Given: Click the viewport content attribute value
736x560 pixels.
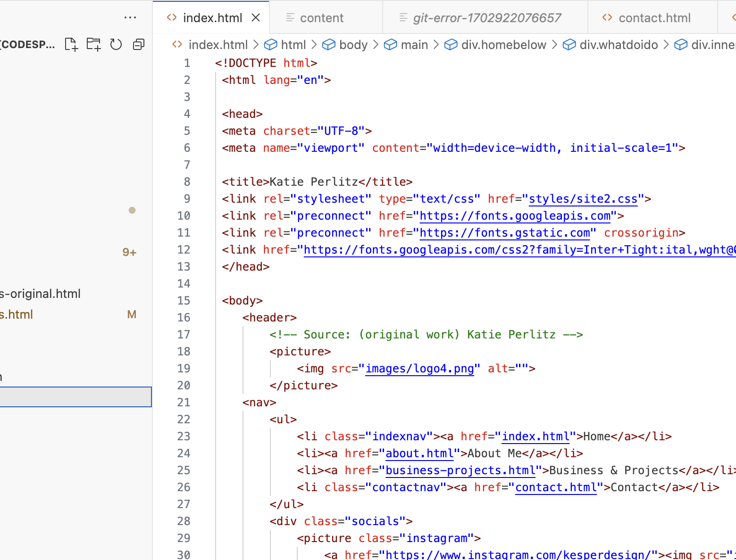Looking at the screenshot, I should pos(552,148).
